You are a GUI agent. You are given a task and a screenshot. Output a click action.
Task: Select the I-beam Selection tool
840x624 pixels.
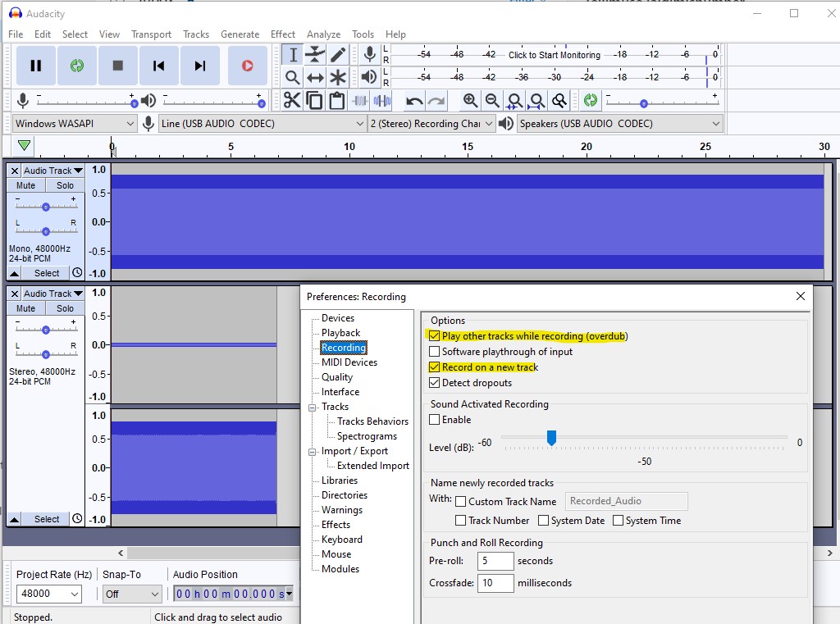point(293,55)
